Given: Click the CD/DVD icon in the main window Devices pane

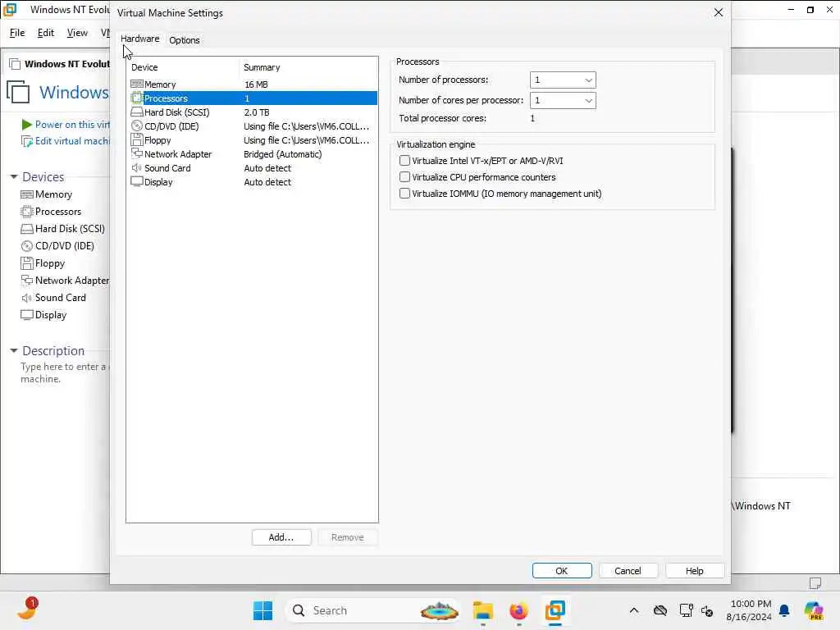Looking at the screenshot, I should [27, 246].
